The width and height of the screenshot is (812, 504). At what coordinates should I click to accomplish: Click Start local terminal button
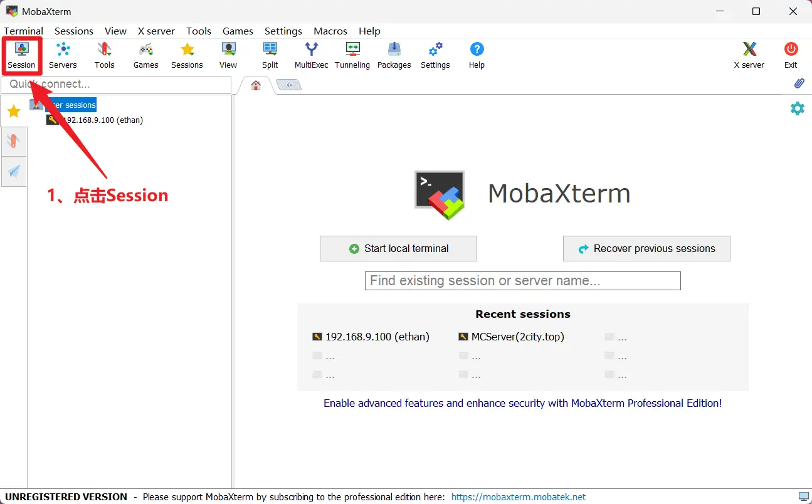pyautogui.click(x=398, y=248)
